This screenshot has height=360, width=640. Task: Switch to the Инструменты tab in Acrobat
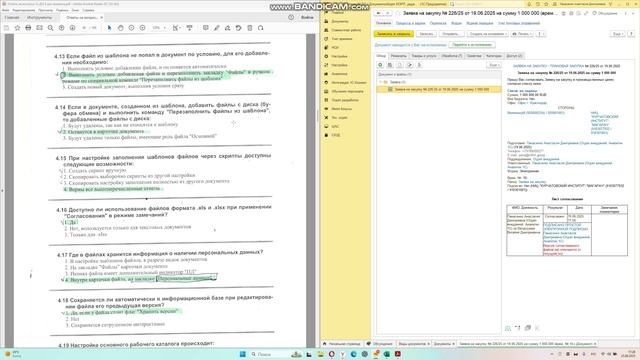click(39, 18)
